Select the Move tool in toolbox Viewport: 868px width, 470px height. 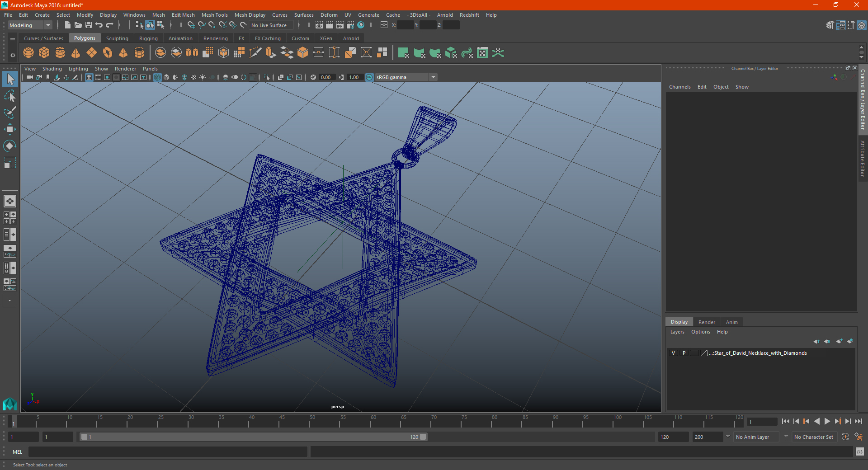tap(10, 129)
